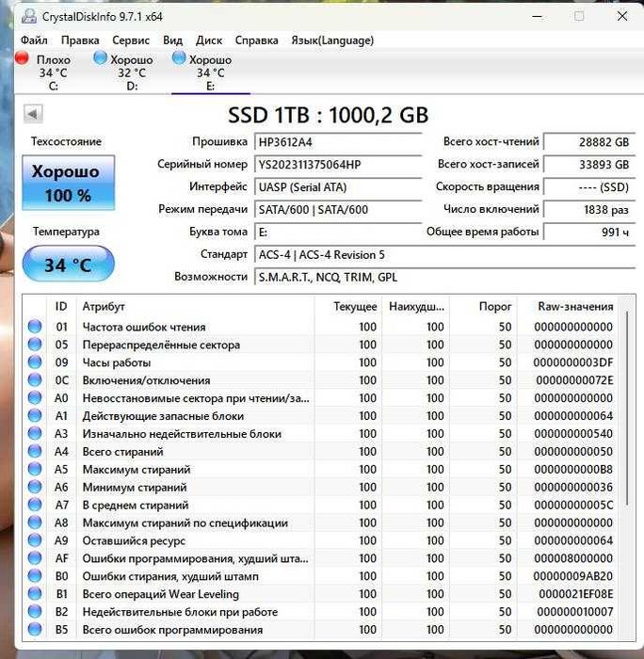Click the Порог column header
Screen dimensions: 644x659
tap(483, 306)
